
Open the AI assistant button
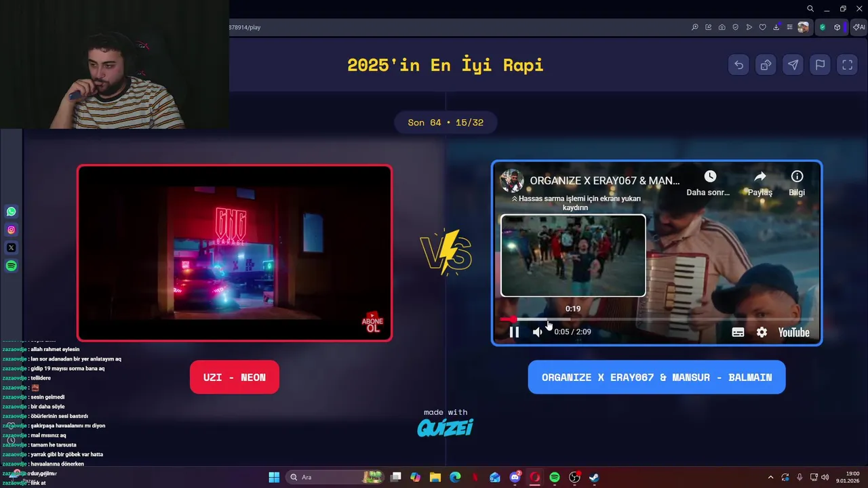[x=859, y=27]
